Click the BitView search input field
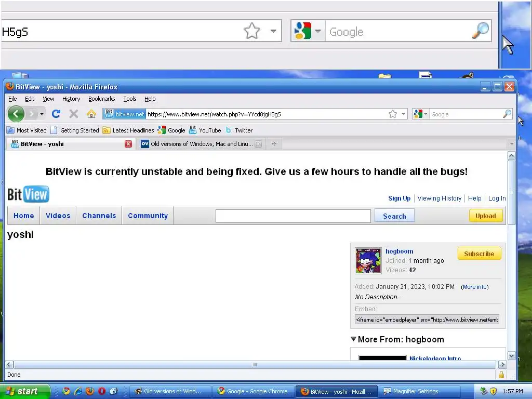The height and width of the screenshot is (399, 532). 293,216
